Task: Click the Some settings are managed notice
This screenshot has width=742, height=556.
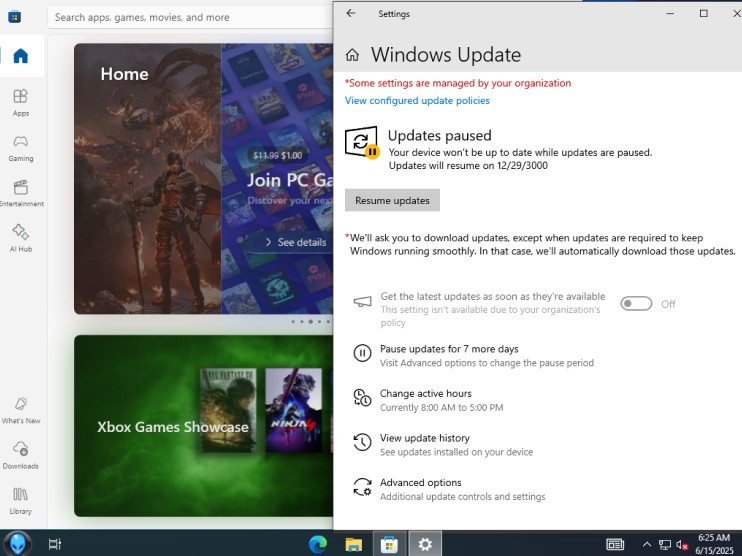Action: click(458, 83)
